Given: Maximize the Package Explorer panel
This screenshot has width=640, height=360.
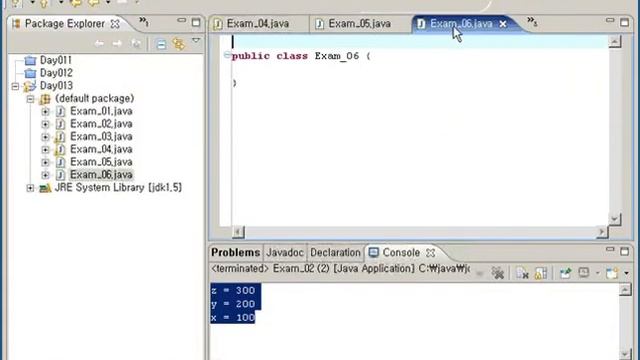Looking at the screenshot, I should click(196, 22).
